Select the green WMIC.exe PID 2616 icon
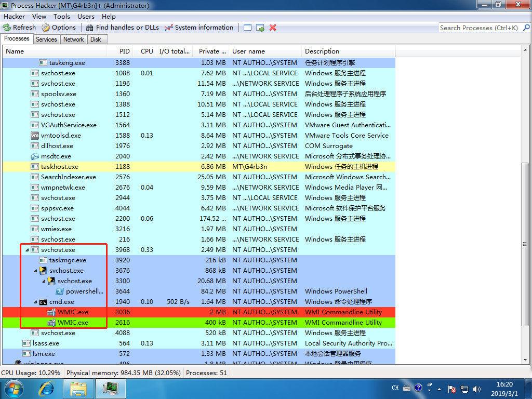This screenshot has width=532, height=399. tap(51, 323)
